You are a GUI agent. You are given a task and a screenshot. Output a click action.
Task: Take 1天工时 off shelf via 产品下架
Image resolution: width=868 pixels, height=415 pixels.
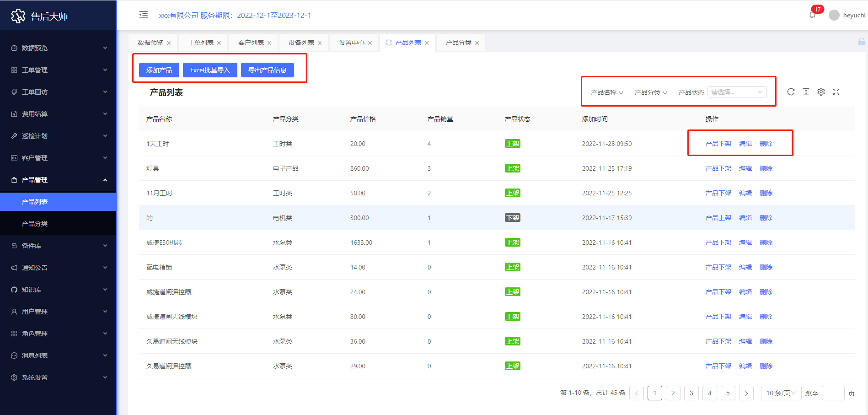point(718,144)
